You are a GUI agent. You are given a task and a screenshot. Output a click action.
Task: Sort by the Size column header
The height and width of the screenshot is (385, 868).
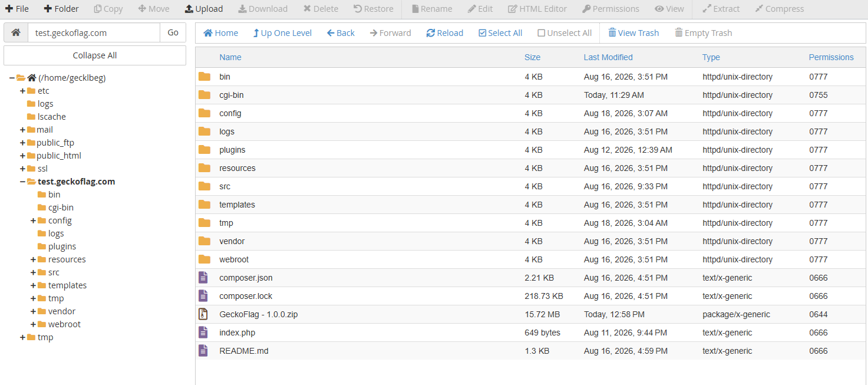533,57
